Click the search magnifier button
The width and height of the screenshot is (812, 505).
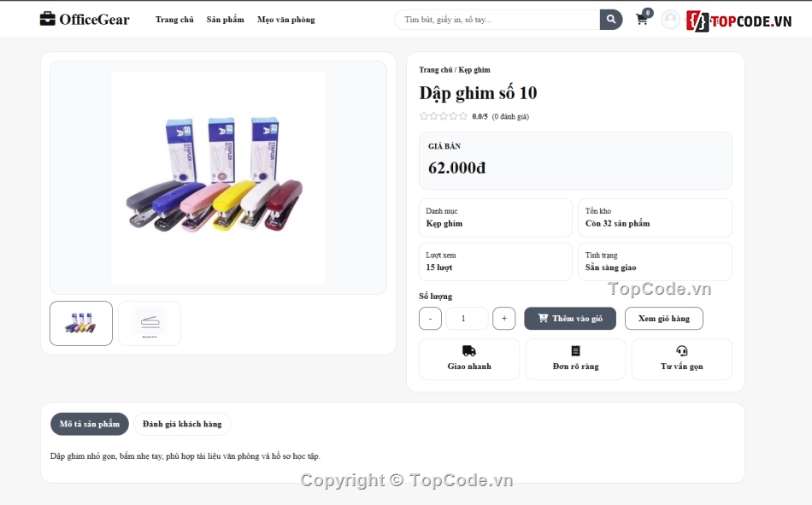pos(611,20)
